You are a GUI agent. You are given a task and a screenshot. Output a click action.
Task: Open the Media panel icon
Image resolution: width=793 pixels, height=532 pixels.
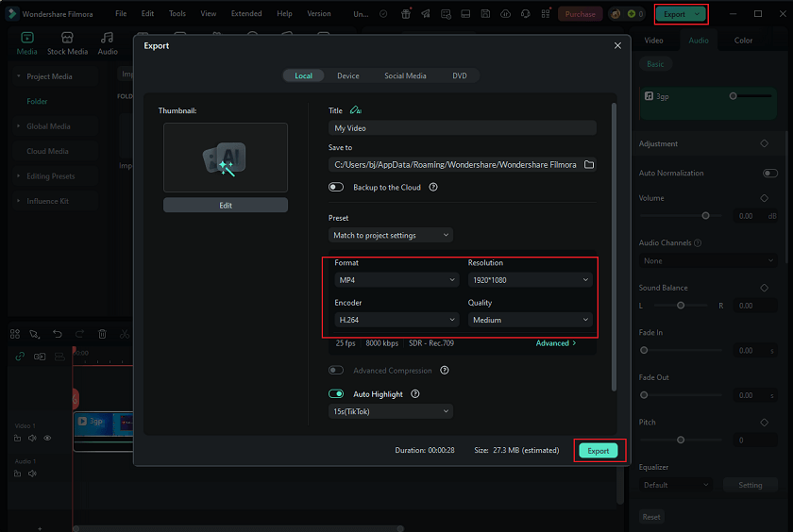click(26, 38)
